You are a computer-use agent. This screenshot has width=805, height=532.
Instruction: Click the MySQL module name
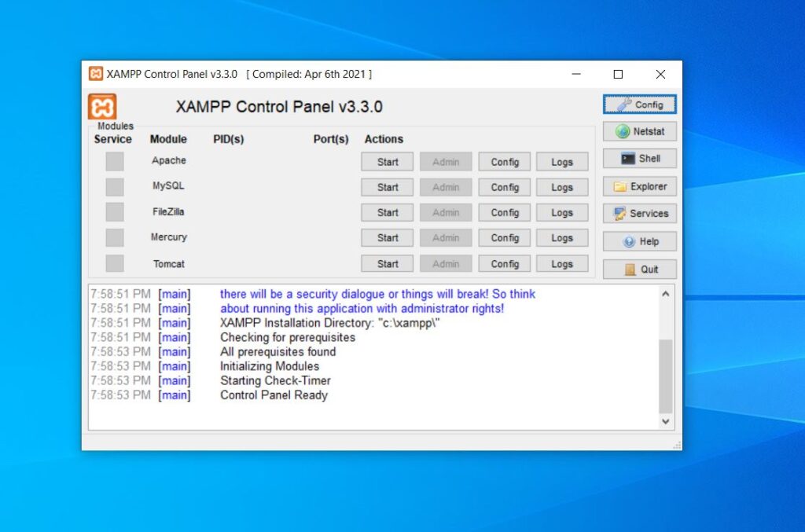tap(168, 185)
